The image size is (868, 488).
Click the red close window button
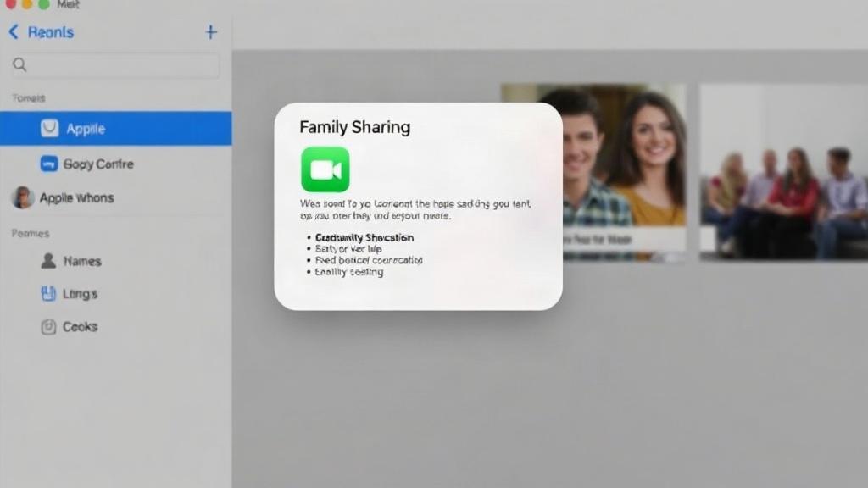tap(10, 3)
